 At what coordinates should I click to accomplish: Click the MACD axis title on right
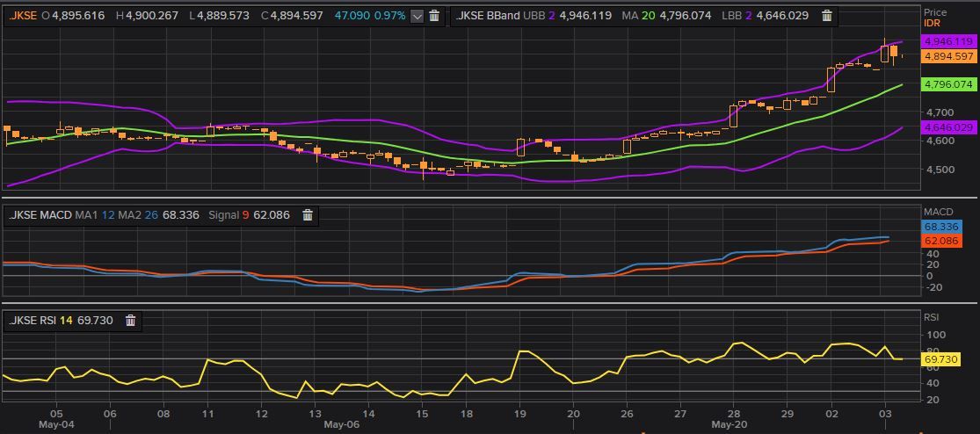(938, 212)
